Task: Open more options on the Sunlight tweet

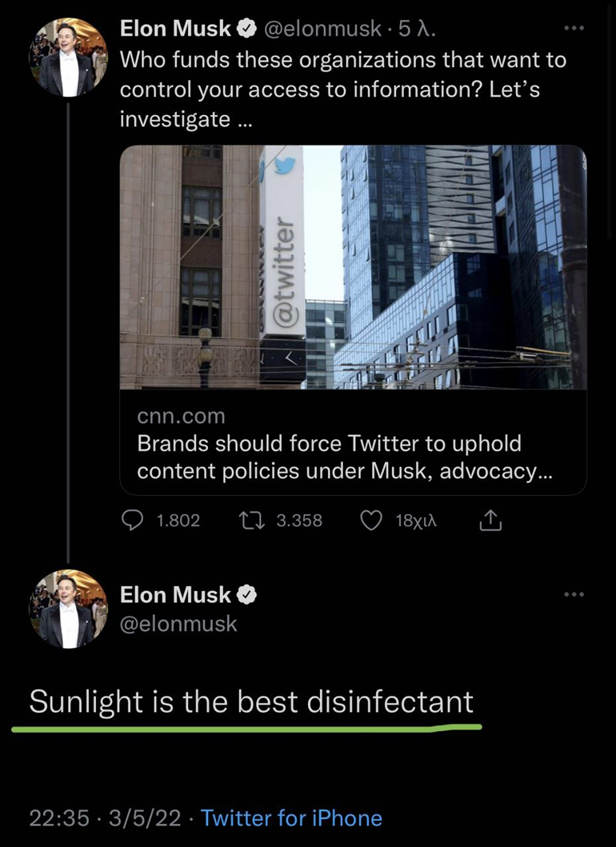Action: pyautogui.click(x=574, y=594)
